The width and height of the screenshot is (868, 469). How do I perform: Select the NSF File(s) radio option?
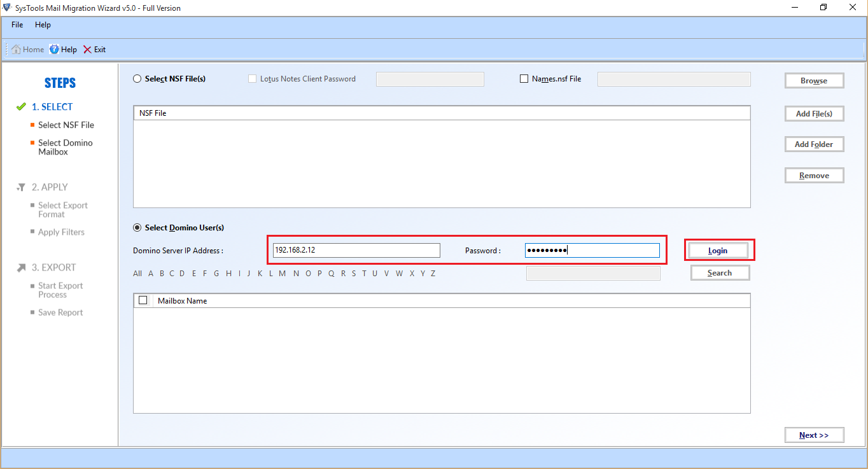[137, 79]
